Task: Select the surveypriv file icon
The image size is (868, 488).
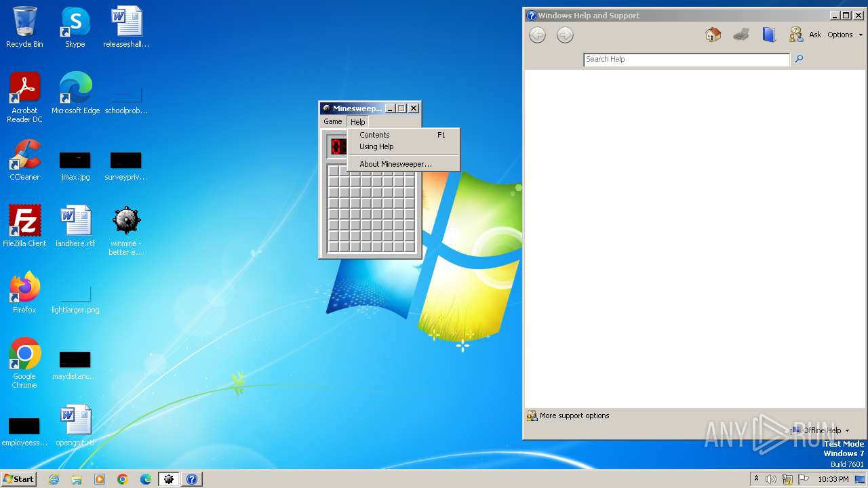Action: [126, 167]
